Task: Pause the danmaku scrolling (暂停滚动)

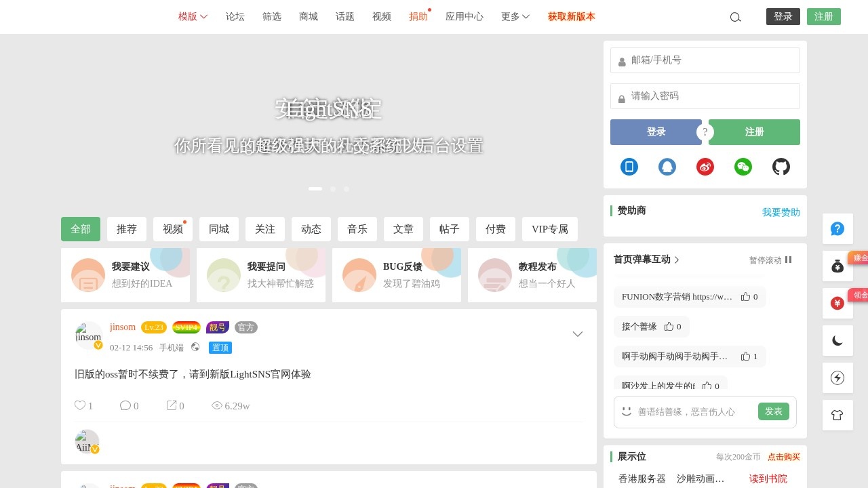Action: tap(770, 260)
